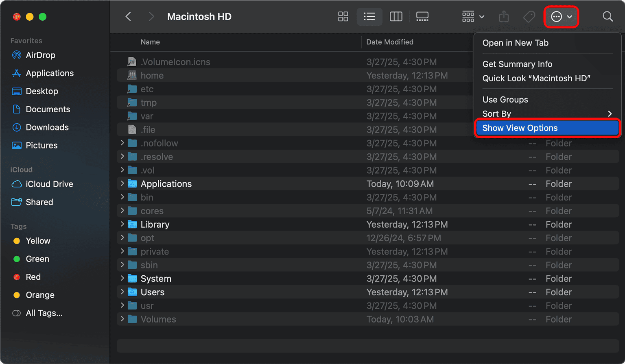This screenshot has height=364, width=625.
Task: Switch to icon grid view
Action: [x=343, y=17]
